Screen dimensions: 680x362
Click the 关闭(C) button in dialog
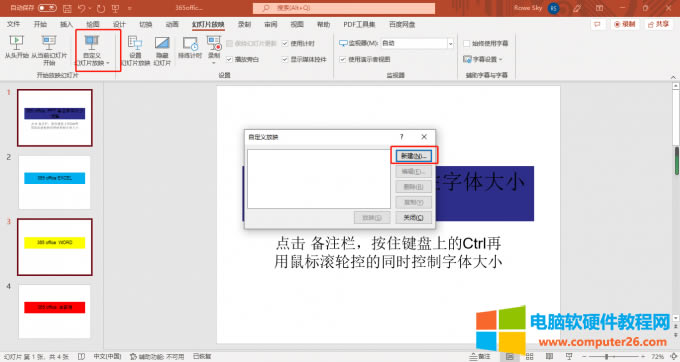click(x=414, y=218)
